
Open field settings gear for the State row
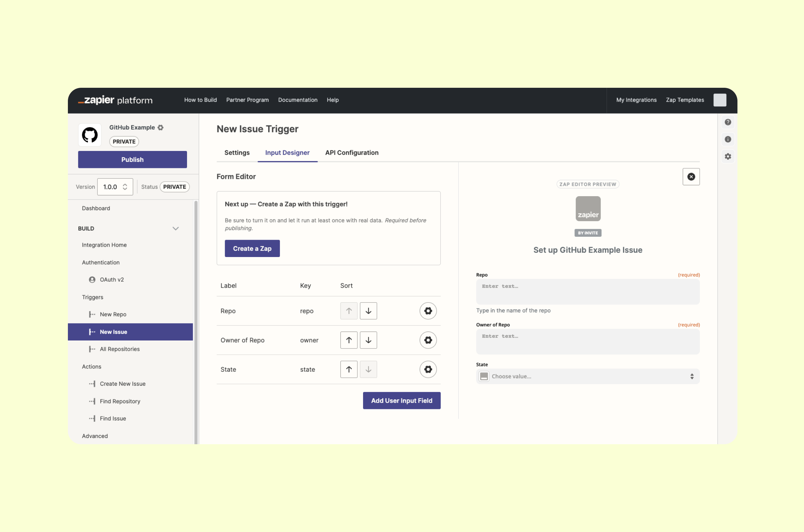[428, 369]
